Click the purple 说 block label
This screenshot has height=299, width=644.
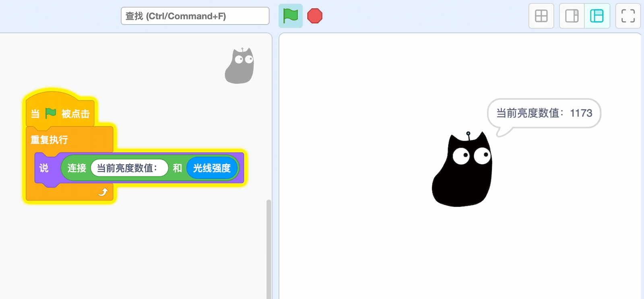(44, 168)
